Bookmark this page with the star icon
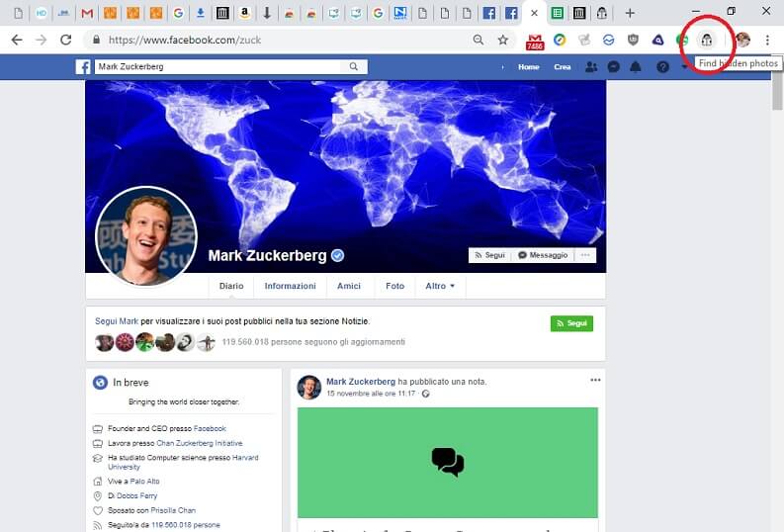The image size is (784, 532). [x=503, y=40]
